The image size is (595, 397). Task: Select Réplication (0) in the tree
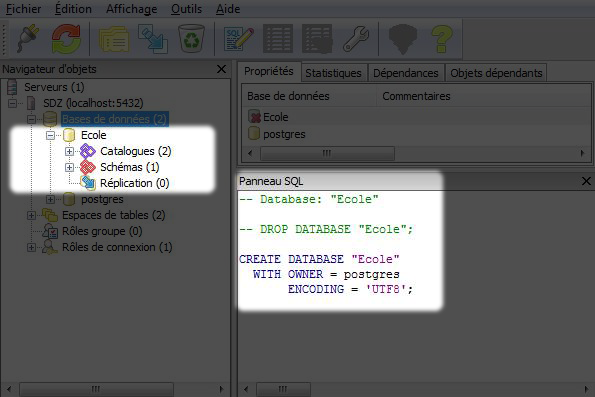(x=134, y=183)
